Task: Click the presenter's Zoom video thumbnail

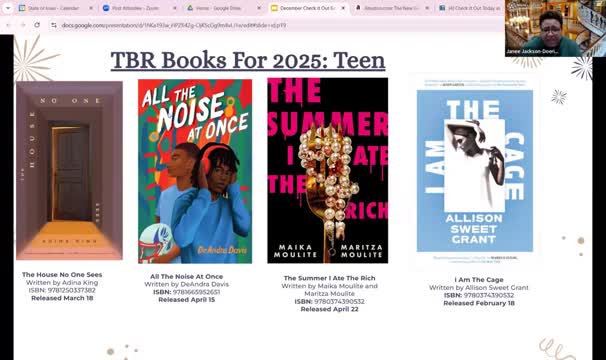Action: coord(555,28)
